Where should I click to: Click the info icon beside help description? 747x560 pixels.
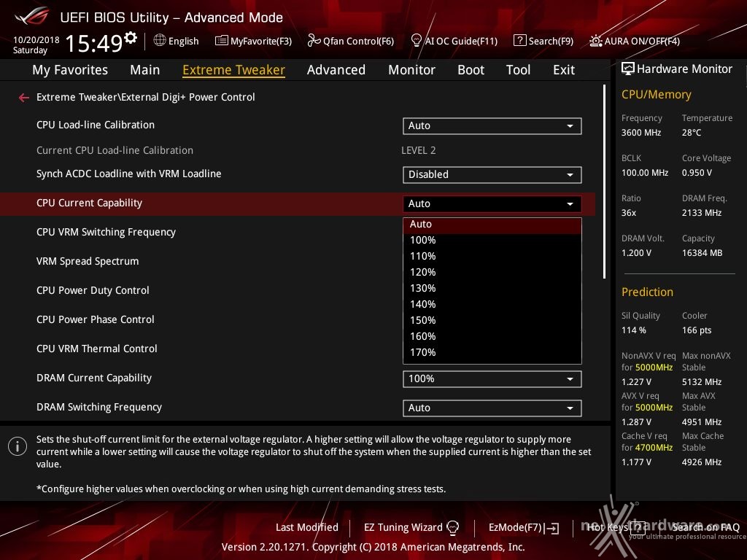pyautogui.click(x=18, y=447)
